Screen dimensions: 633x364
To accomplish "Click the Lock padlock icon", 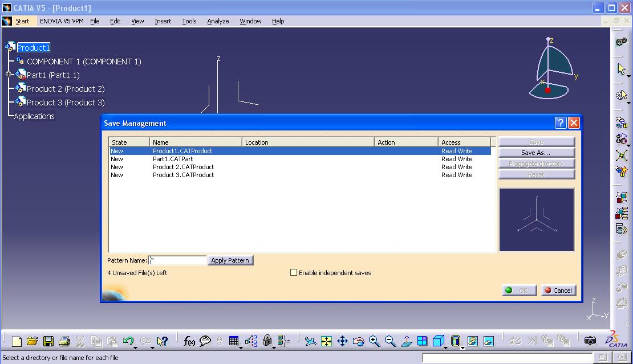I will click(267, 341).
